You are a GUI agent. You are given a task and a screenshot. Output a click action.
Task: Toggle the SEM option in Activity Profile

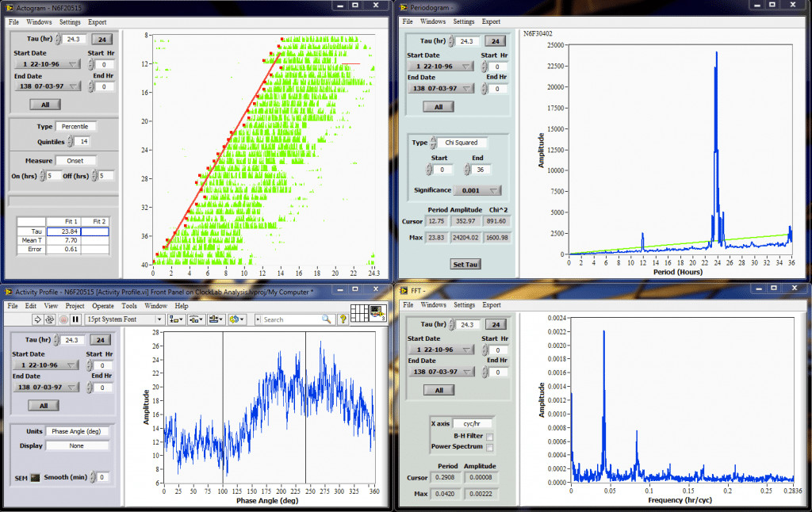tap(34, 477)
